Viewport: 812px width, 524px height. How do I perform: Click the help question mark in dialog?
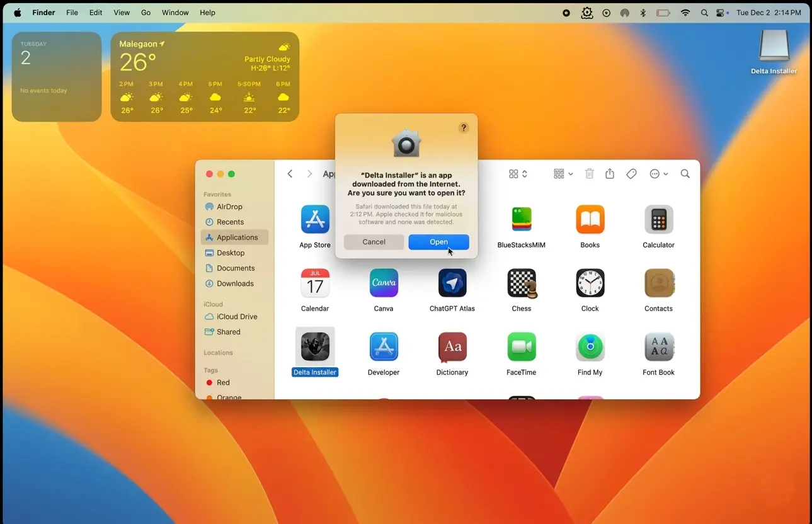point(464,128)
